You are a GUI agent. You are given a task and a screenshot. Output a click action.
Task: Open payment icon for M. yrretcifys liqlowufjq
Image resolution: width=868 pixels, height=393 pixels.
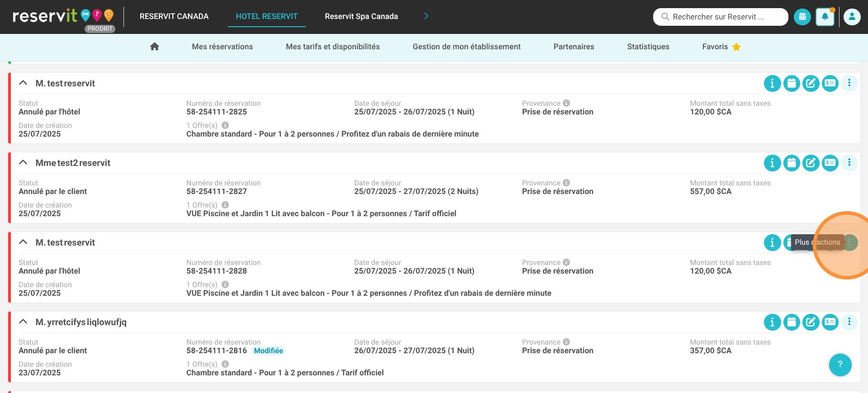point(830,322)
